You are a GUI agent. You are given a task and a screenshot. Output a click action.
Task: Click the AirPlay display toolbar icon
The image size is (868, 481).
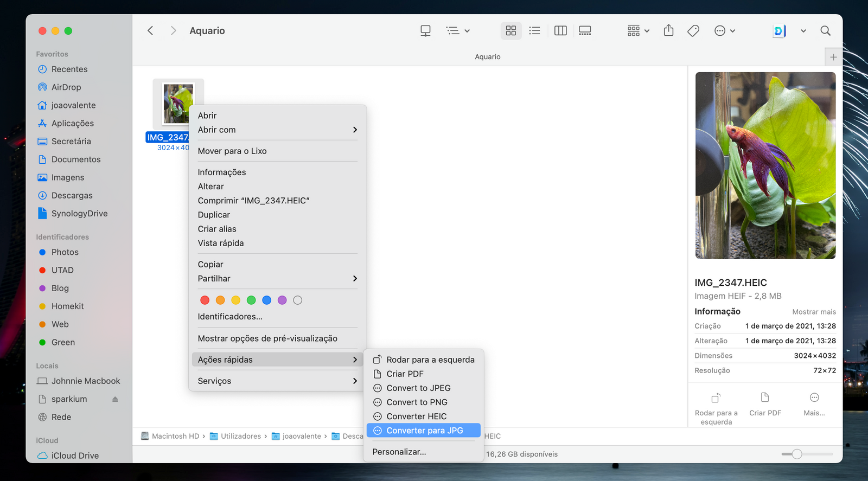[425, 31]
